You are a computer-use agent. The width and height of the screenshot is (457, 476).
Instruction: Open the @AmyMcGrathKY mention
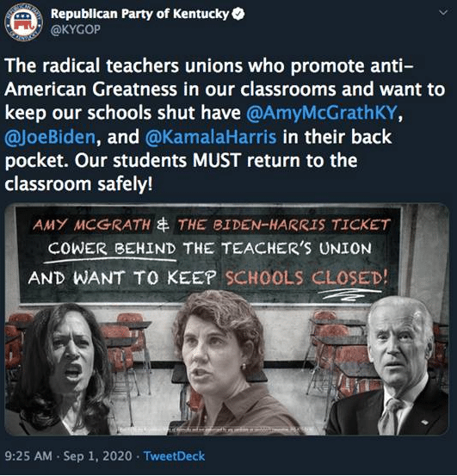pyautogui.click(x=322, y=113)
